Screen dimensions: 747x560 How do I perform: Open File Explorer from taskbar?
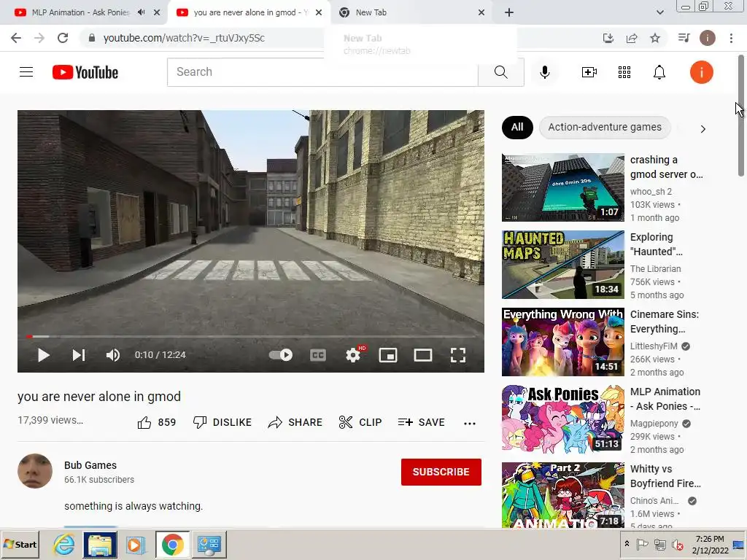100,544
